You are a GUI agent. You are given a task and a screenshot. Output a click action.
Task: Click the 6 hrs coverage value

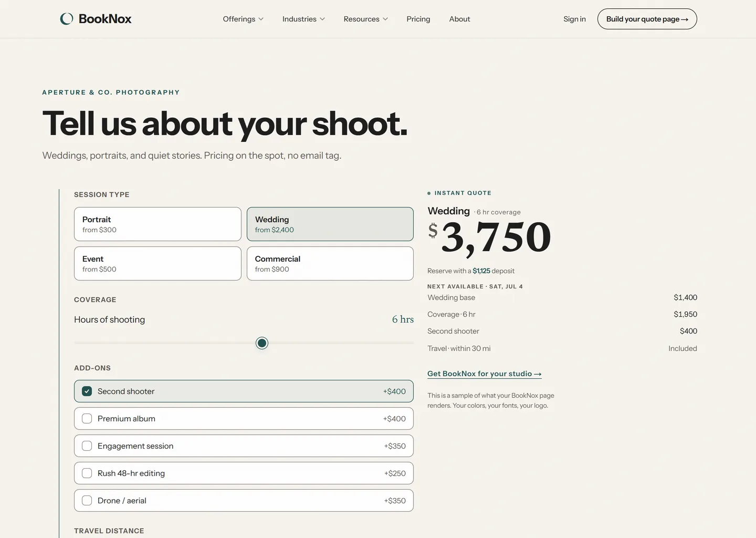pyautogui.click(x=403, y=319)
